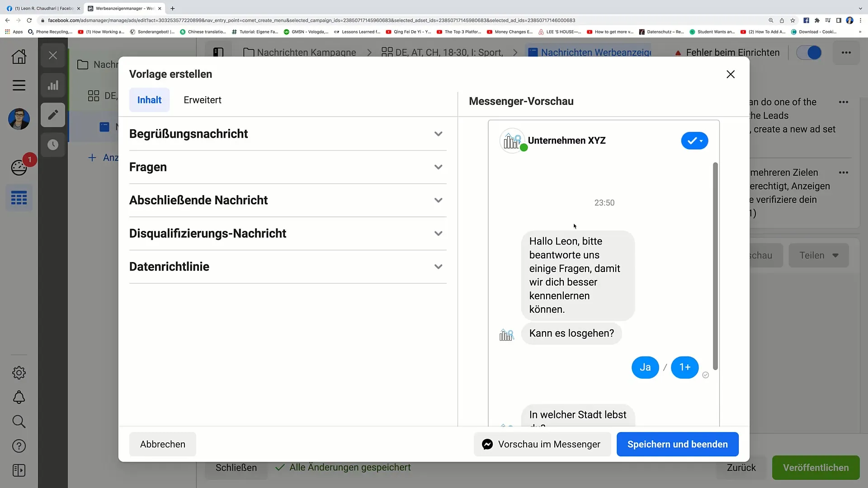Select the DE ad set tree row
The height and width of the screenshot is (488, 868).
coord(103,96)
